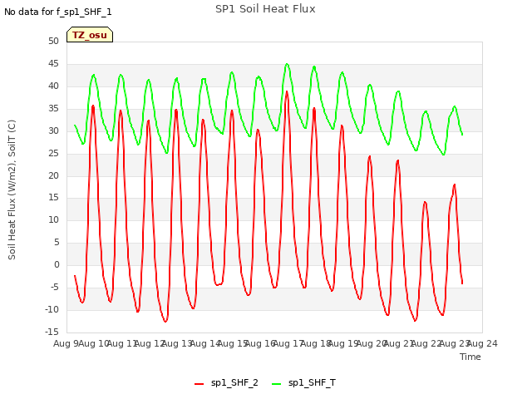Click the Time x-axis label

coord(470,357)
